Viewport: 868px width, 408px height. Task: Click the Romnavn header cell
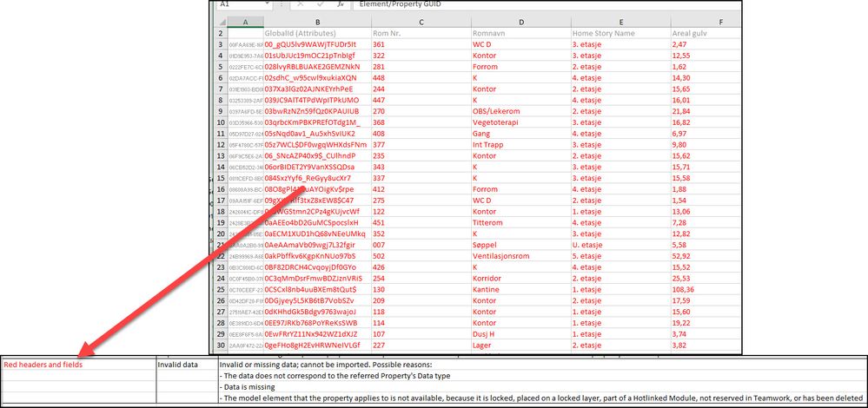coord(521,33)
